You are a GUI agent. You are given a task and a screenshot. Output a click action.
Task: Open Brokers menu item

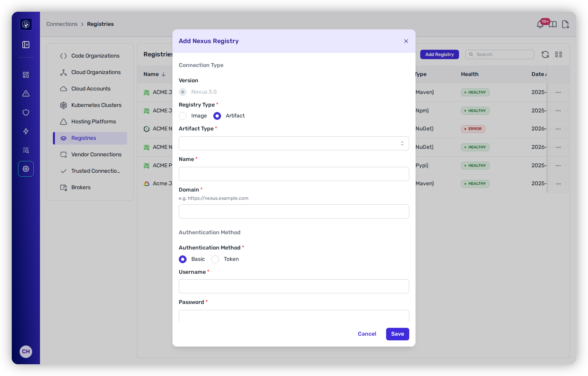tap(90, 188)
